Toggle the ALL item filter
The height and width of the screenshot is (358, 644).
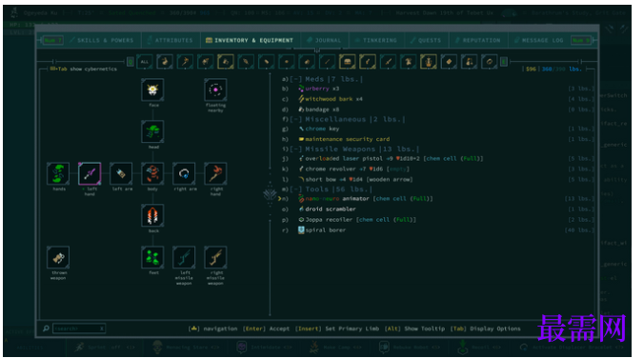tap(145, 62)
